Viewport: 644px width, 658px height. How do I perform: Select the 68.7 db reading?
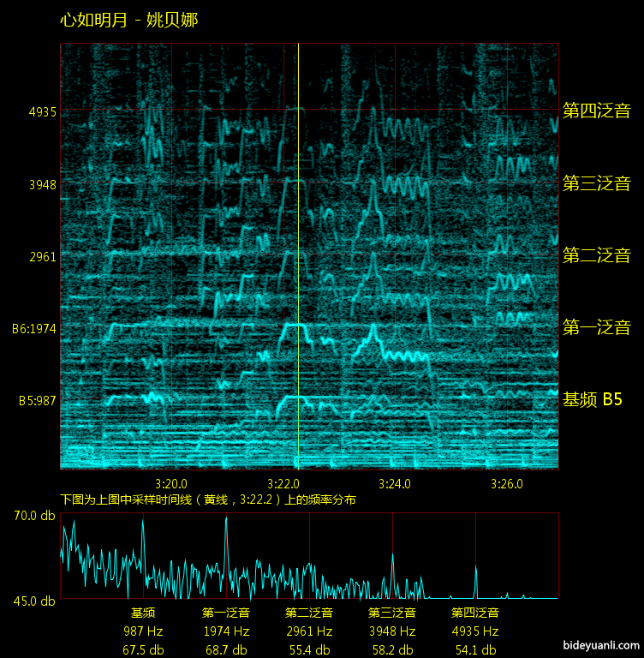(x=226, y=650)
